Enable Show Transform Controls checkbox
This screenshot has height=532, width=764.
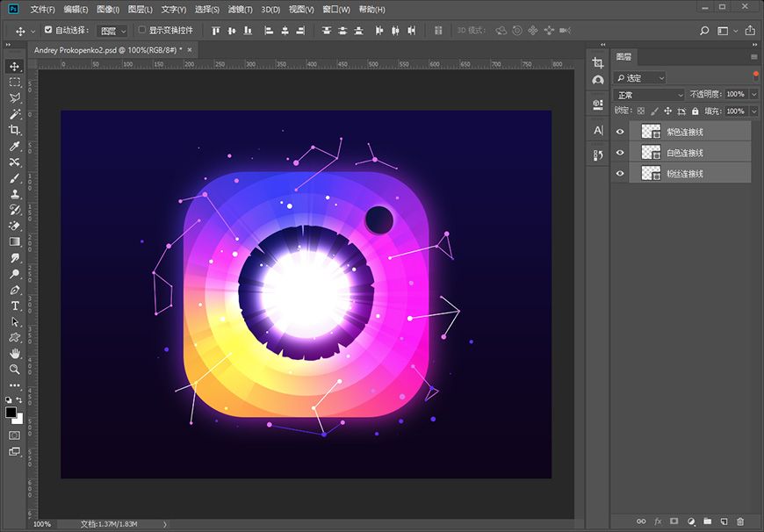pyautogui.click(x=141, y=30)
